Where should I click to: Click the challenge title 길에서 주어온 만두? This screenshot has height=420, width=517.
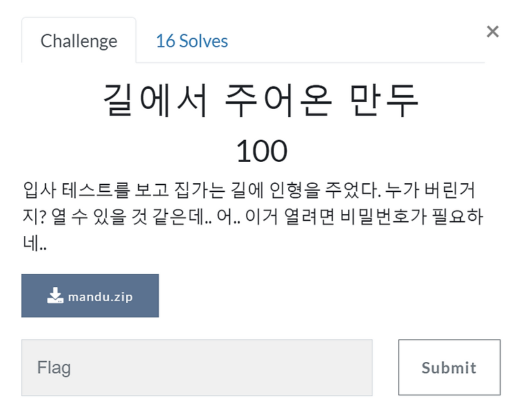261,101
